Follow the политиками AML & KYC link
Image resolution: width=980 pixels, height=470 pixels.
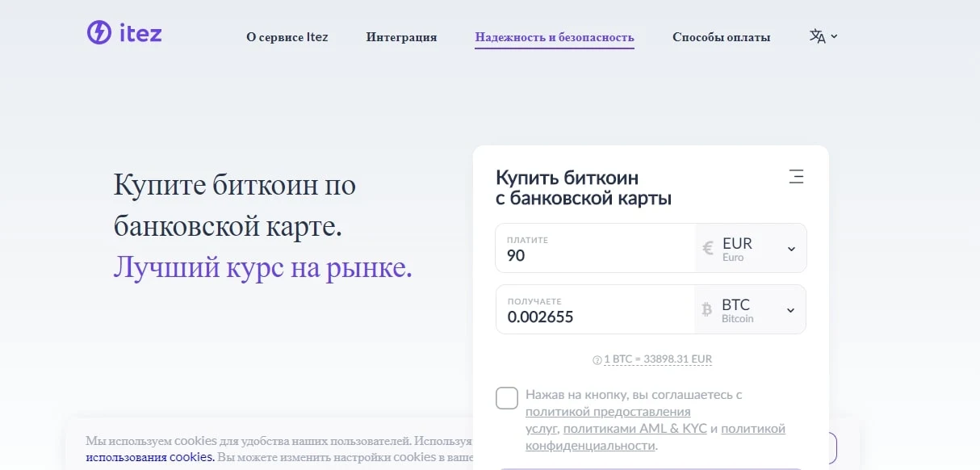click(635, 429)
